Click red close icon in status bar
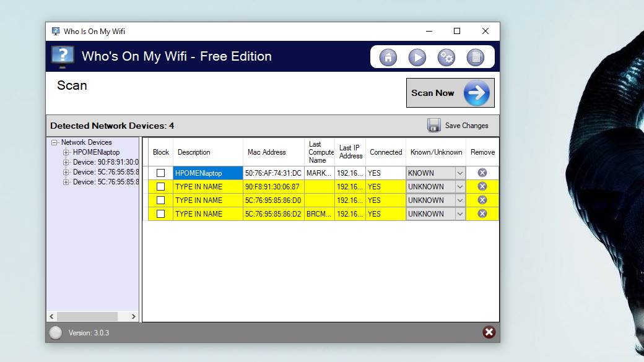The width and height of the screenshot is (644, 362). point(489,332)
